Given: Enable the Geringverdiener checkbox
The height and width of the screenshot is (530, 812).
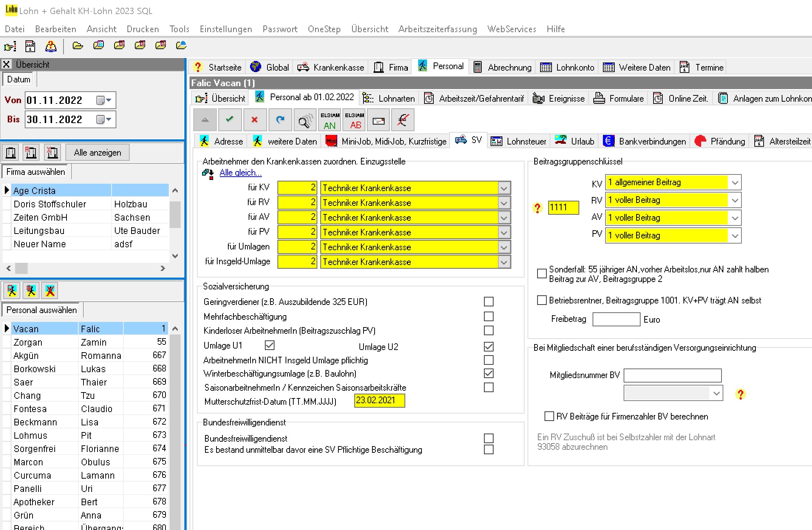Looking at the screenshot, I should [489, 302].
